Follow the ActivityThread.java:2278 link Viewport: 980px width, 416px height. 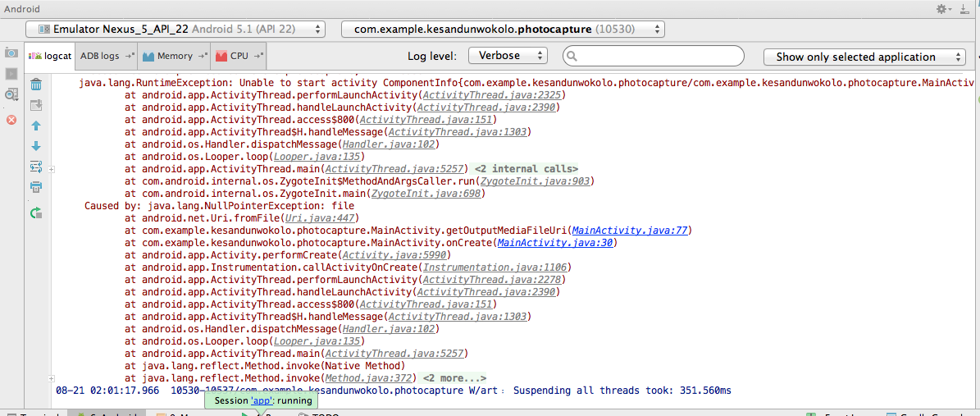click(x=492, y=279)
